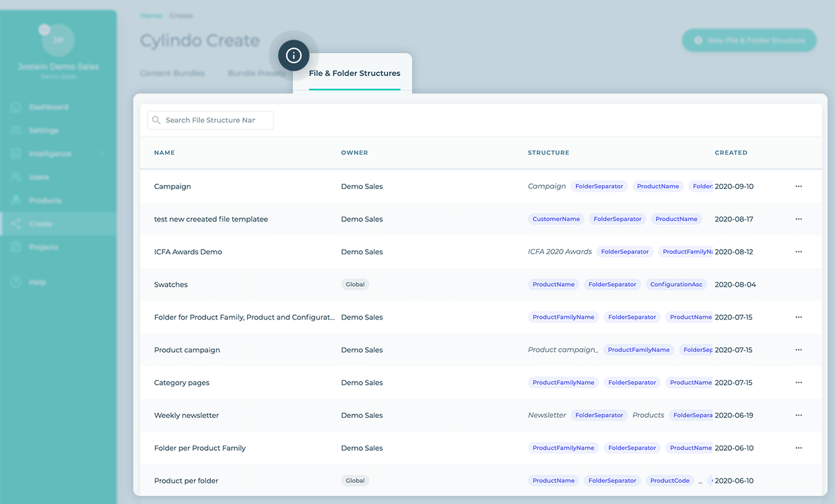The width and height of the screenshot is (835, 504).
Task: Click the Intelligence sidebar icon
Action: (x=15, y=153)
